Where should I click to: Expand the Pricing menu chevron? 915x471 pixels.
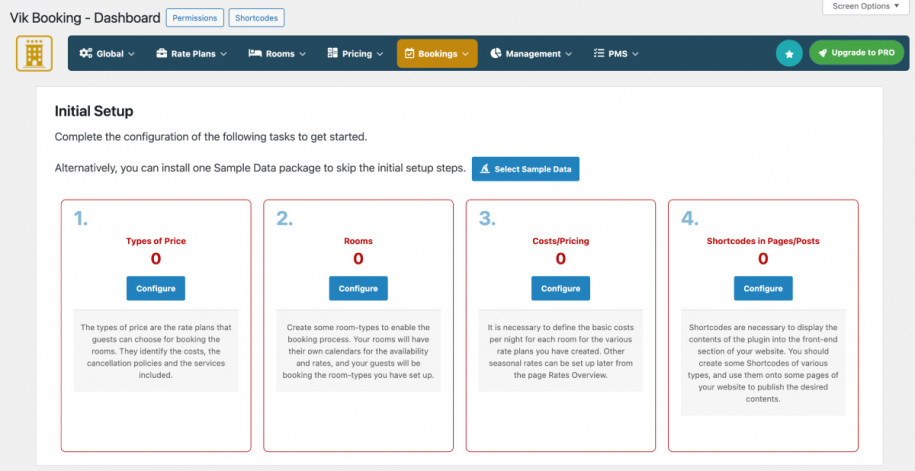tap(379, 54)
